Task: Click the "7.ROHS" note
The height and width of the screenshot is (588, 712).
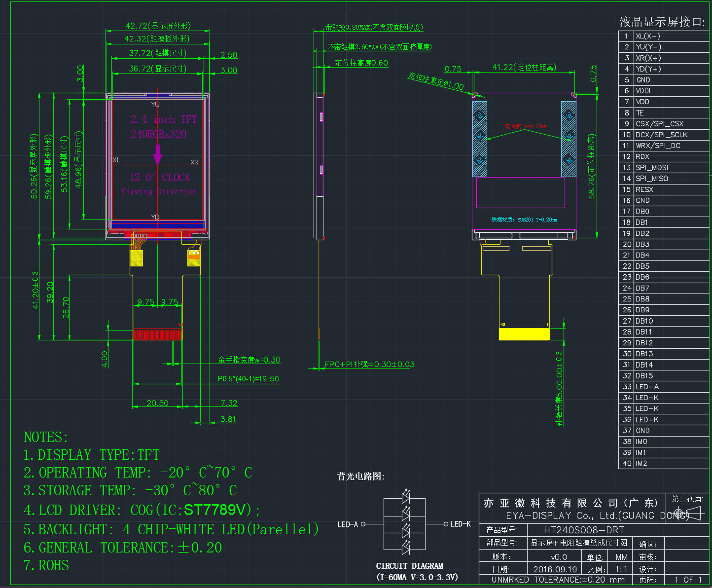Action: click(x=46, y=565)
